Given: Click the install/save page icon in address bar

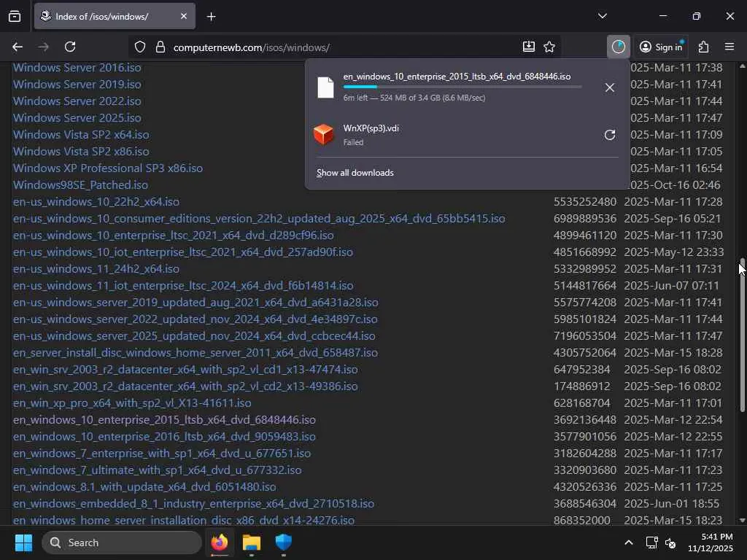Looking at the screenshot, I should pos(528,47).
